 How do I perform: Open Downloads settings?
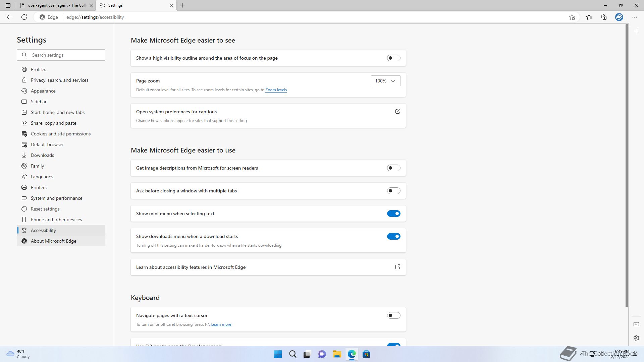pos(61,155)
